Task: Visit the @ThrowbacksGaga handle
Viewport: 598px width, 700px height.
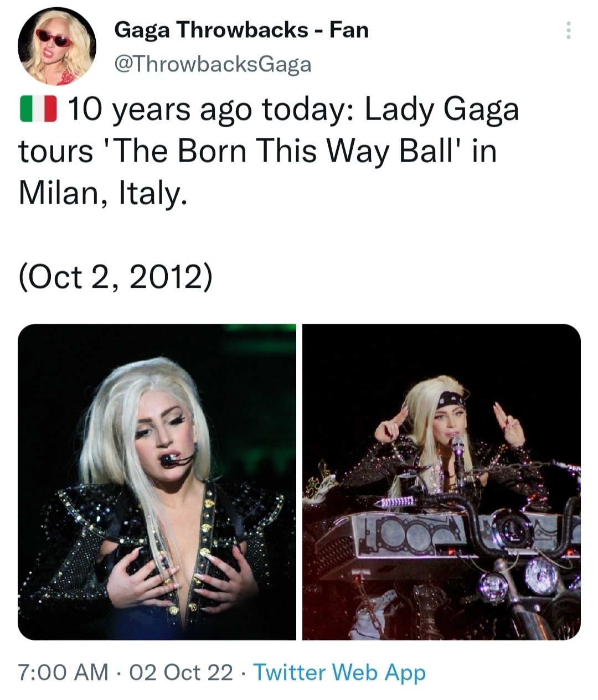Action: click(x=213, y=65)
